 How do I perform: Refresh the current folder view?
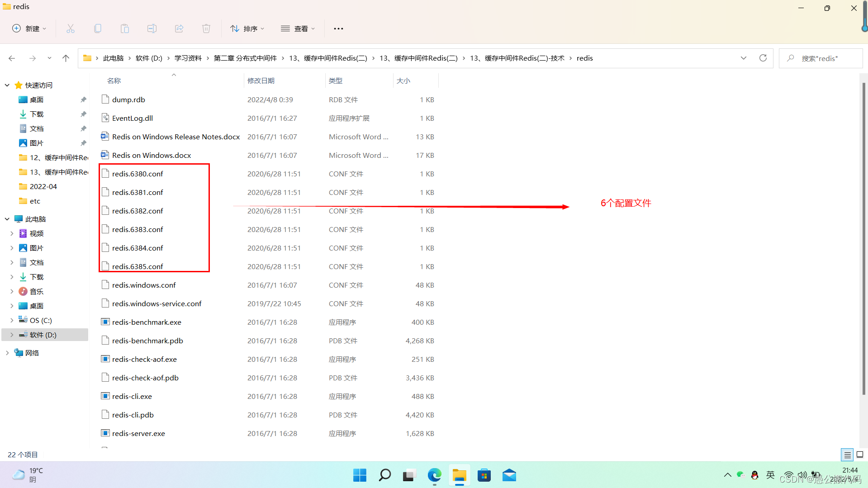point(763,58)
